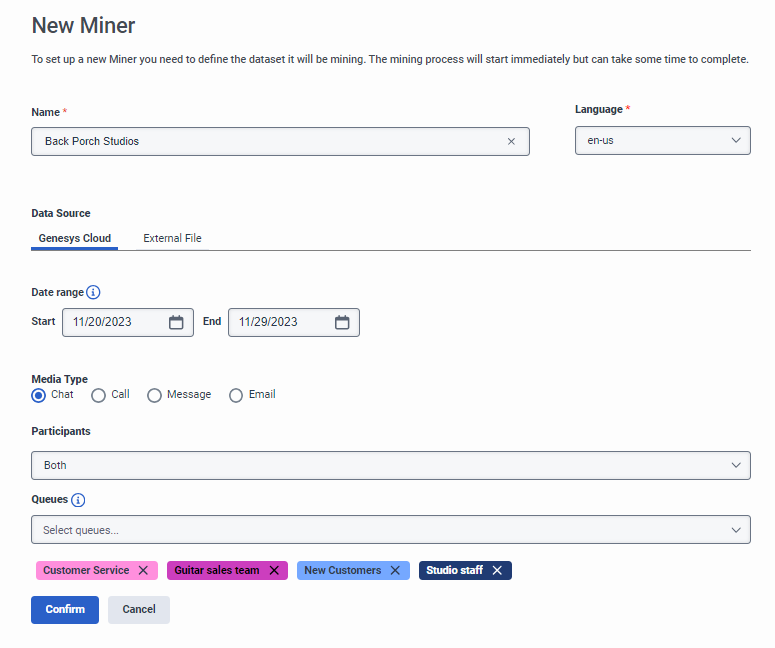Open the Start date calendar picker

(x=176, y=322)
